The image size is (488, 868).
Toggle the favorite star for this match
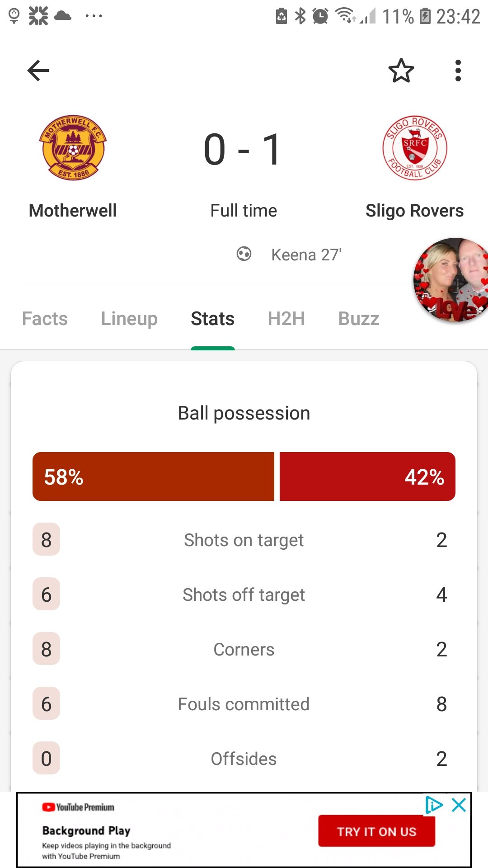click(x=401, y=71)
